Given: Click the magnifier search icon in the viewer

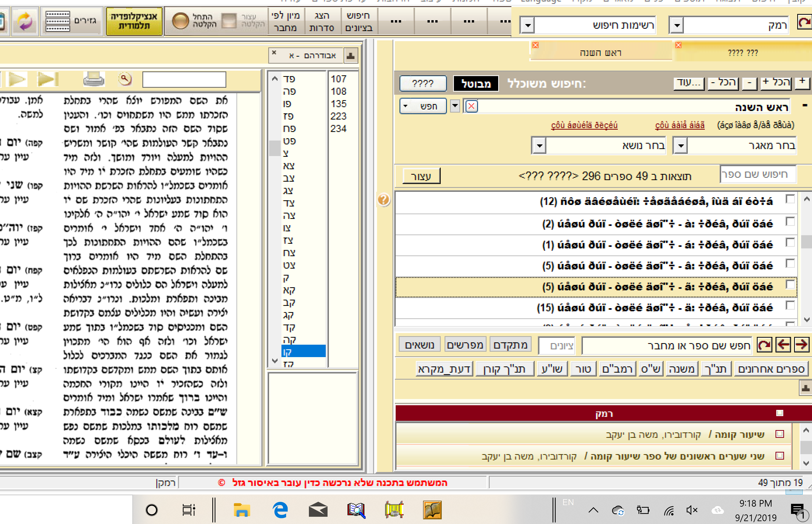Looking at the screenshot, I should [125, 79].
